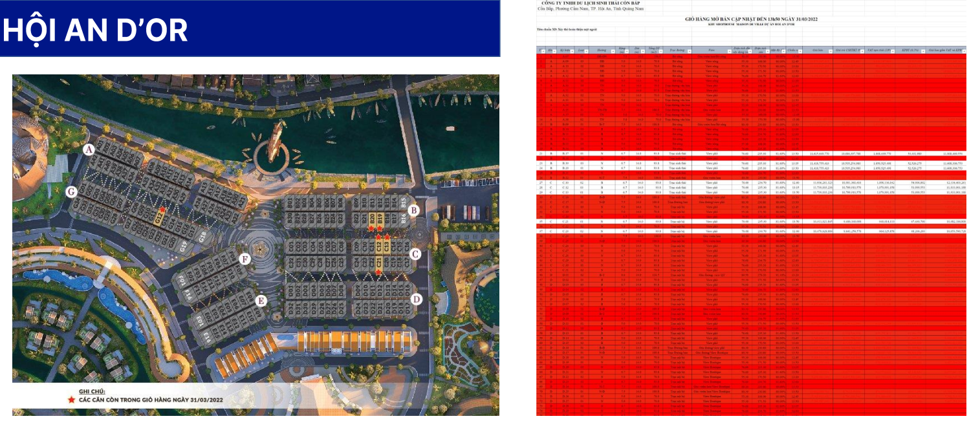
Task: Click the HỘI AN D'OR slide title
Action: pyautogui.click(x=95, y=30)
